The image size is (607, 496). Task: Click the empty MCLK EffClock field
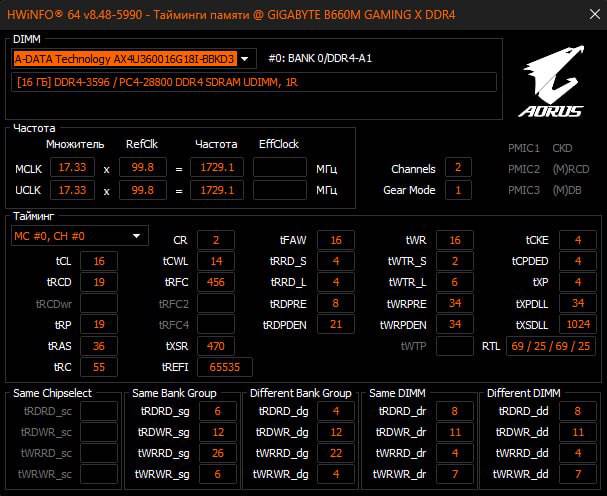tap(279, 167)
